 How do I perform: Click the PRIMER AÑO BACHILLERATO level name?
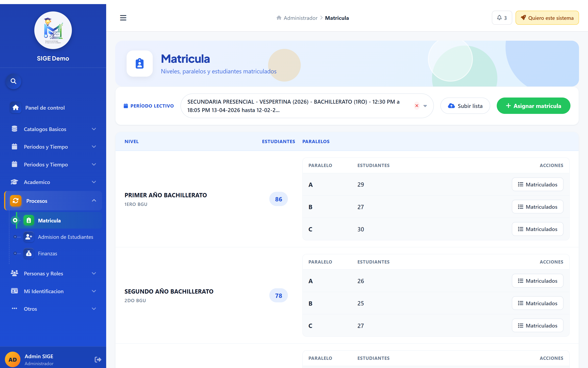coord(166,195)
